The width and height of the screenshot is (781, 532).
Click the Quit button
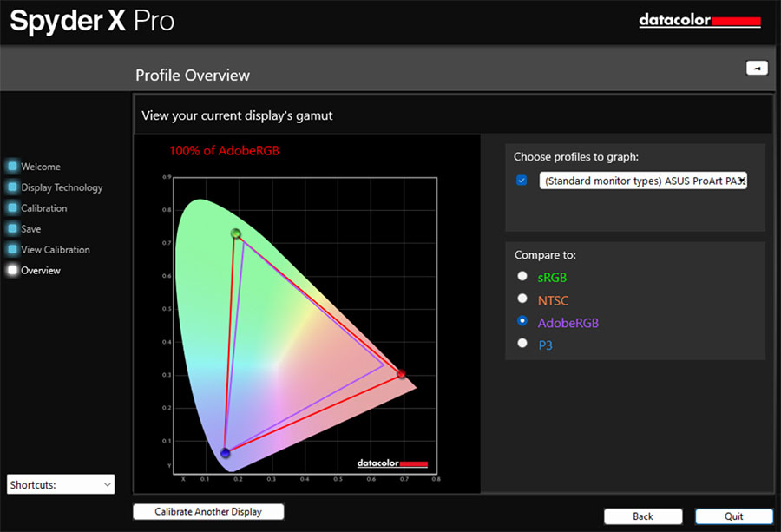coord(734,516)
